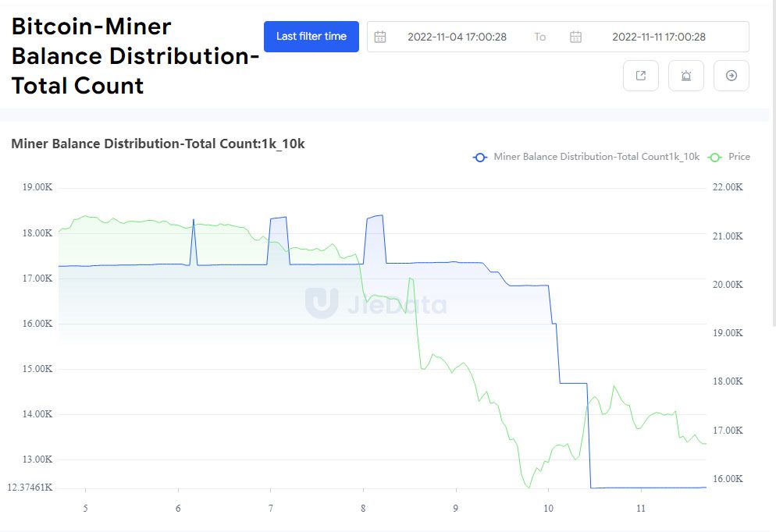Click x-axis label 9
Viewport: 776px width, 532px height.
[x=456, y=509]
